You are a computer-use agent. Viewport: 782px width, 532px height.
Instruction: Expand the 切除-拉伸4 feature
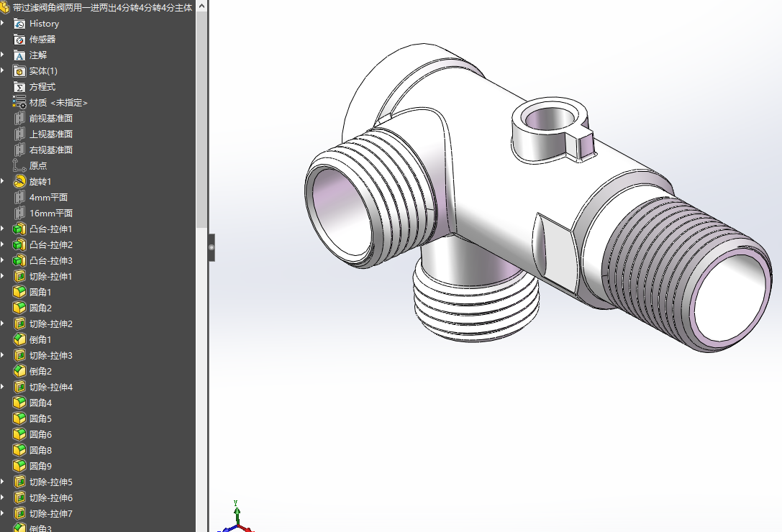click(2, 387)
